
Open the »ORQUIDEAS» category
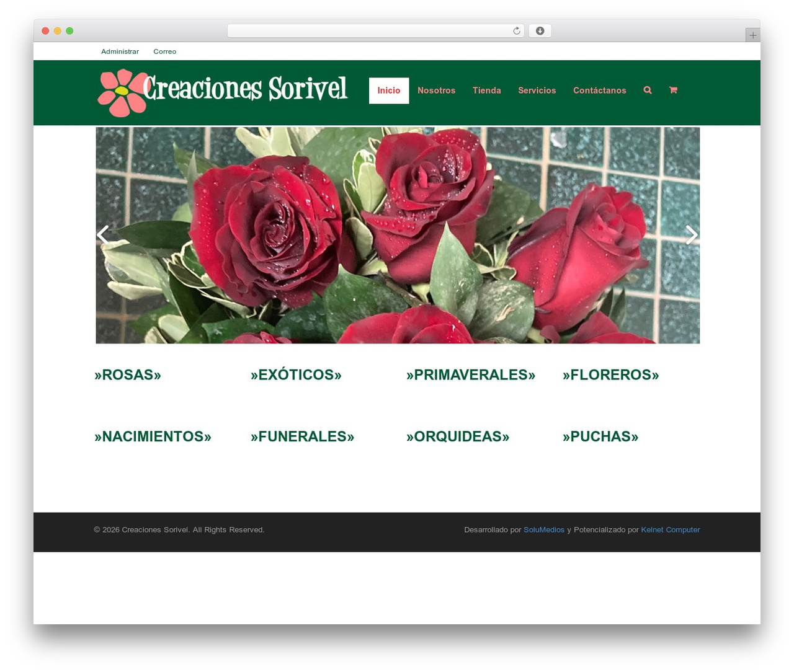point(458,436)
